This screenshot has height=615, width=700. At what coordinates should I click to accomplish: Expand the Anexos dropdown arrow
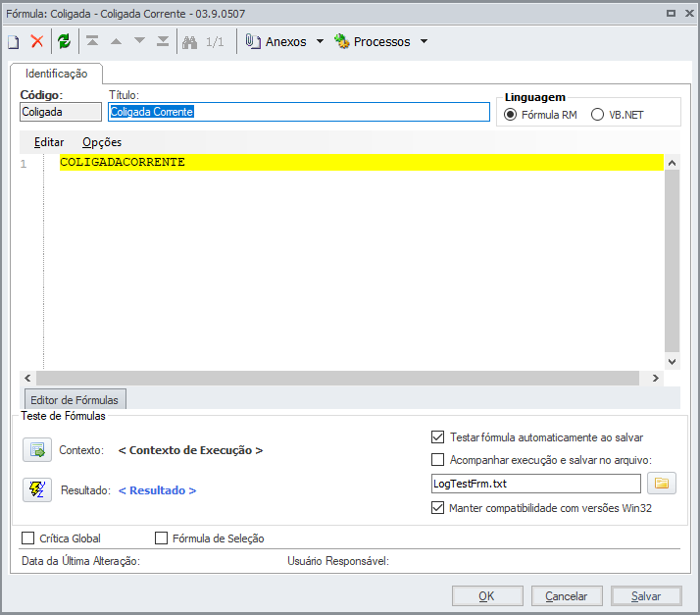point(320,41)
